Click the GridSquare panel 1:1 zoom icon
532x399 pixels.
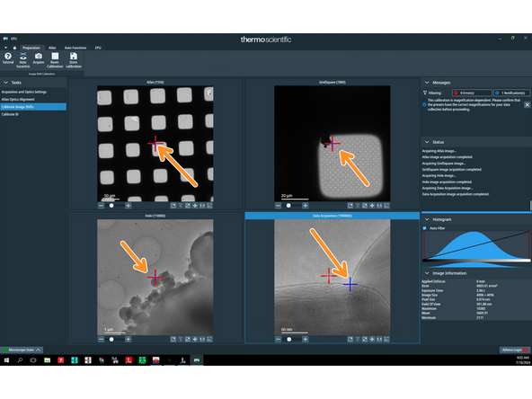point(379,206)
